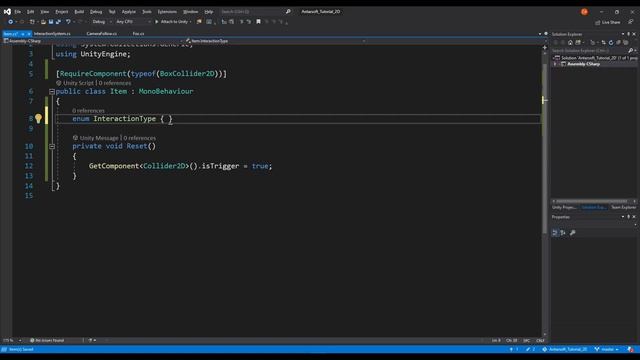Switch to Team Explorer tab

(623, 207)
